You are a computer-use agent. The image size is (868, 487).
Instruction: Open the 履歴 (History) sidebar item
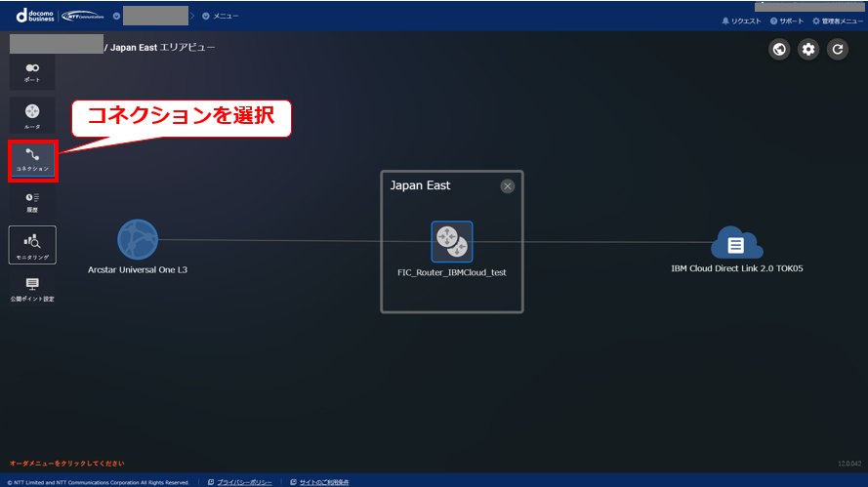point(32,202)
